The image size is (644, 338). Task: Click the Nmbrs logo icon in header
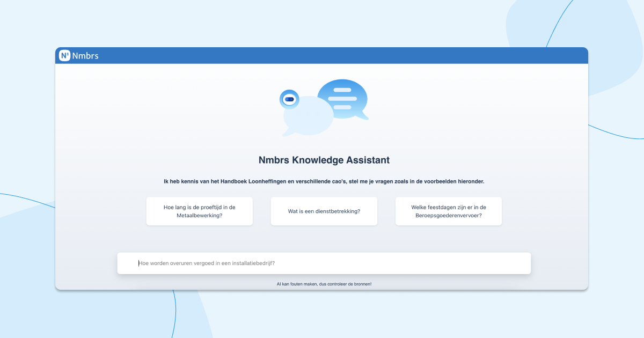[64, 55]
